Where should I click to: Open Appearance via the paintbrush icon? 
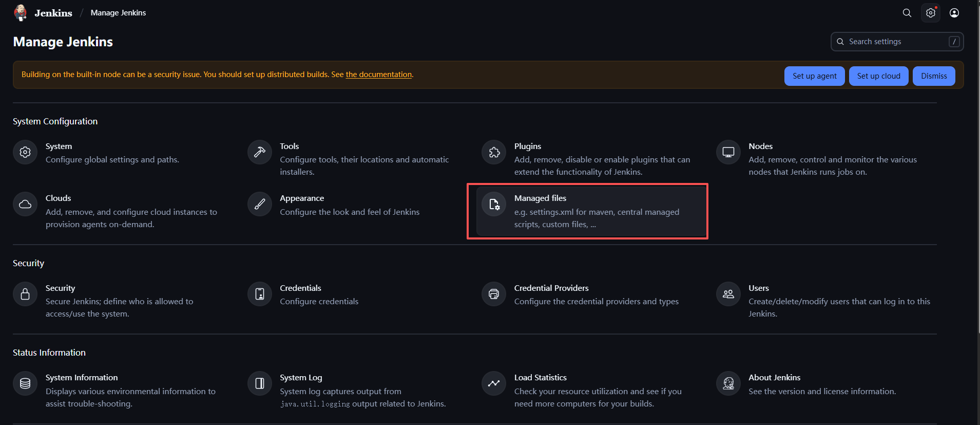(260, 205)
